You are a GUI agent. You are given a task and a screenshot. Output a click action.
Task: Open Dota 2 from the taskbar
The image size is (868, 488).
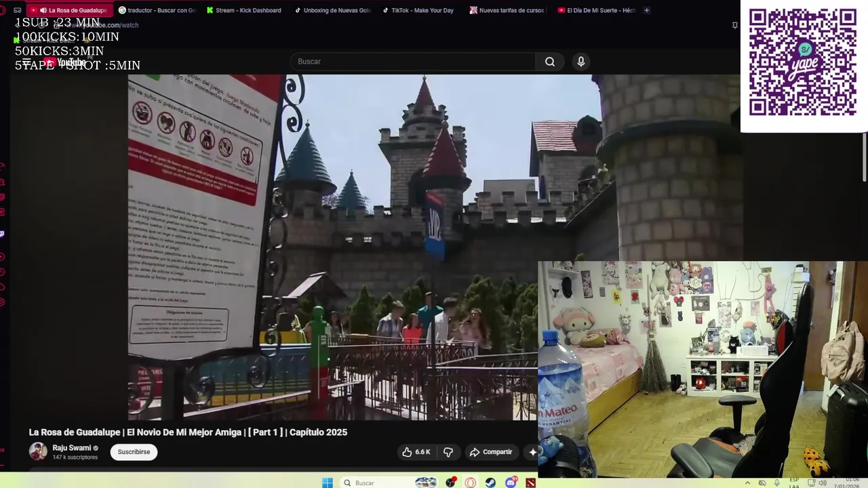530,483
